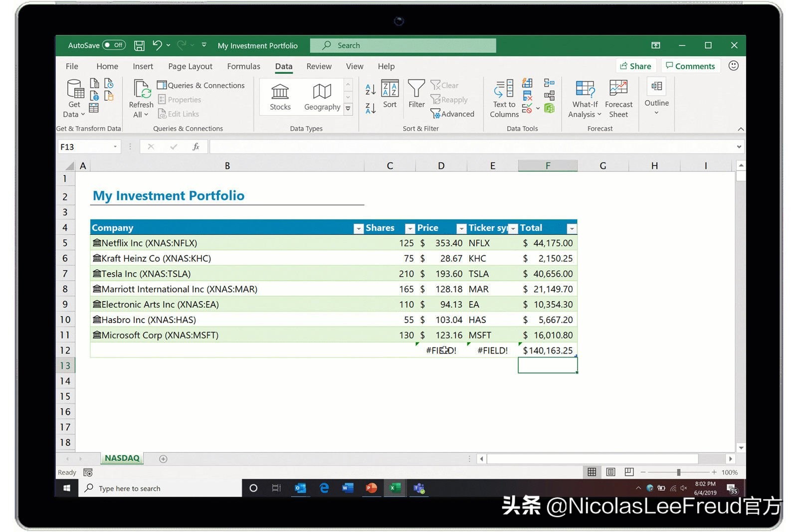This screenshot has width=798, height=532.
Task: Open the Comments pane button
Action: pyautogui.click(x=690, y=66)
